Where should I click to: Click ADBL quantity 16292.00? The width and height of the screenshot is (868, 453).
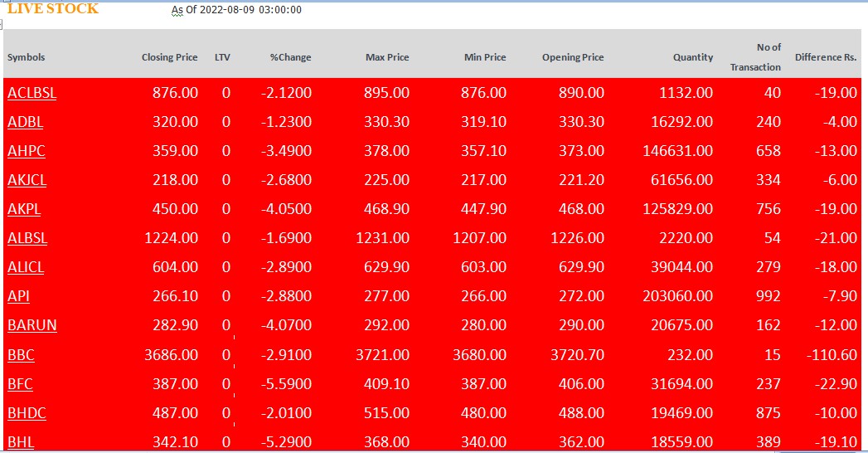[x=681, y=122]
